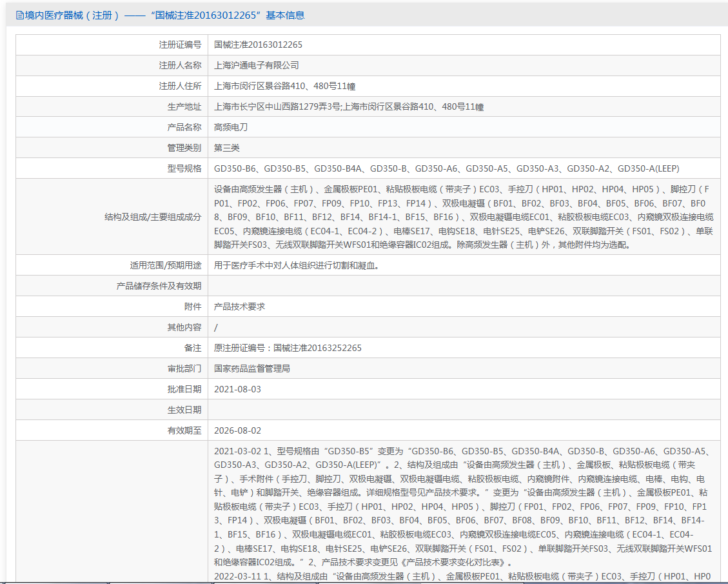
Task: Click the approval date 2021-08-03
Action: (x=238, y=389)
